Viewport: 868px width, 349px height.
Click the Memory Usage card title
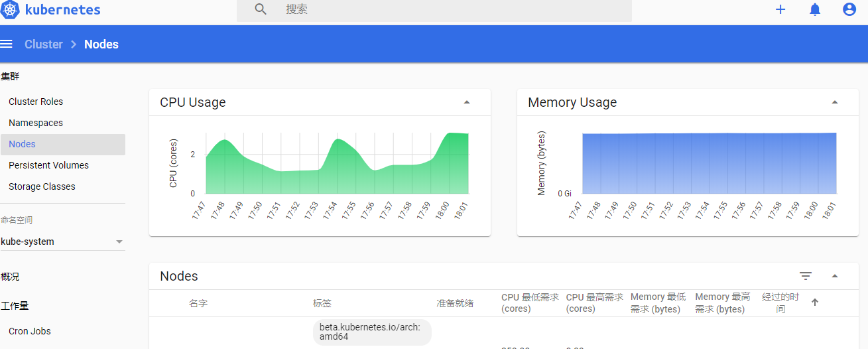click(x=572, y=102)
